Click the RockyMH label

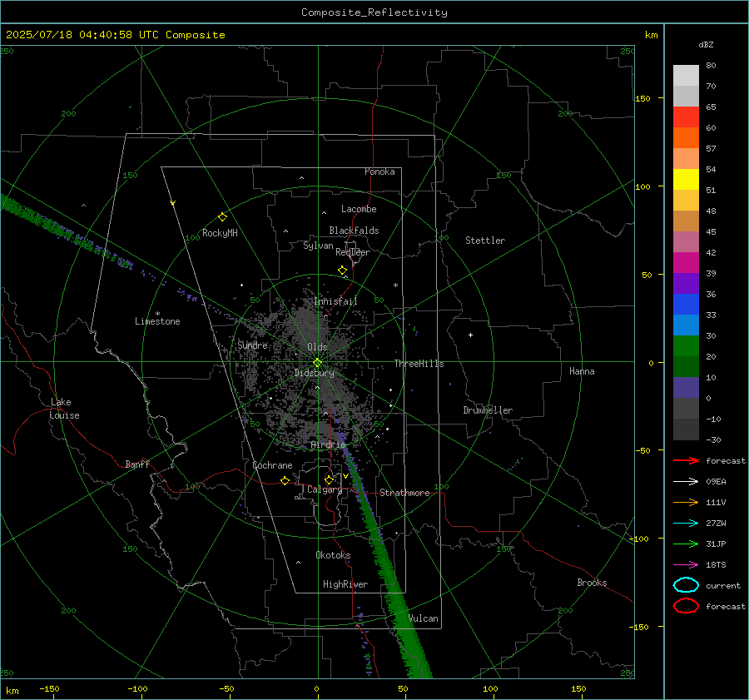[220, 233]
